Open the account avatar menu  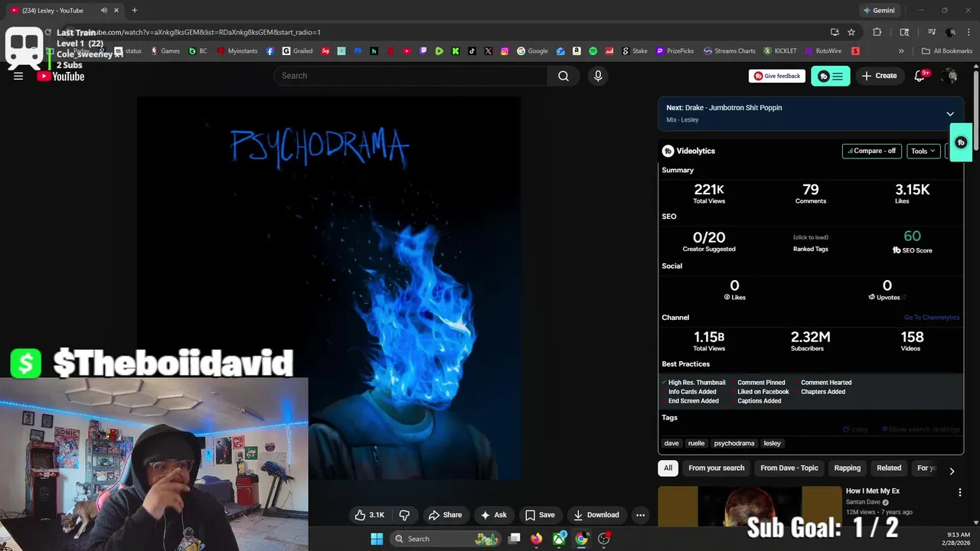tap(951, 76)
